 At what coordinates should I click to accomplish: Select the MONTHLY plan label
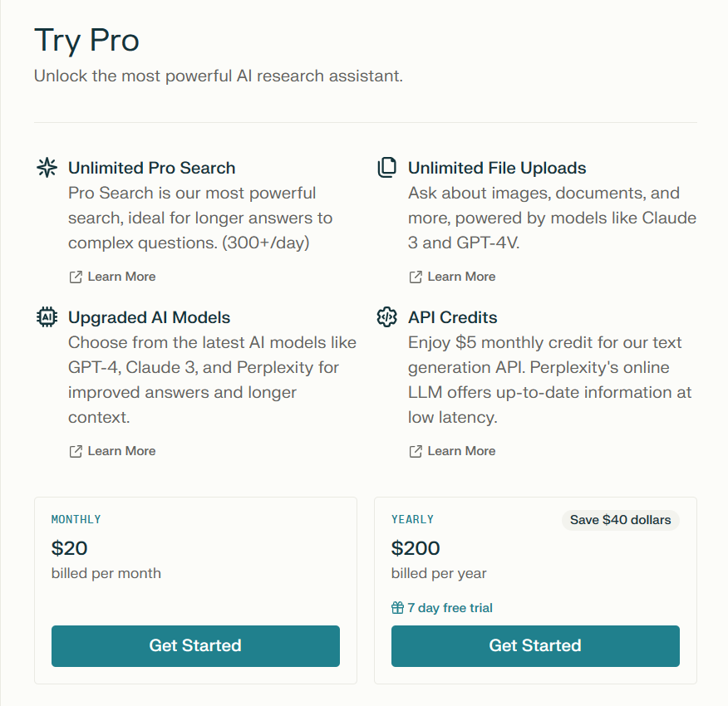click(x=76, y=519)
